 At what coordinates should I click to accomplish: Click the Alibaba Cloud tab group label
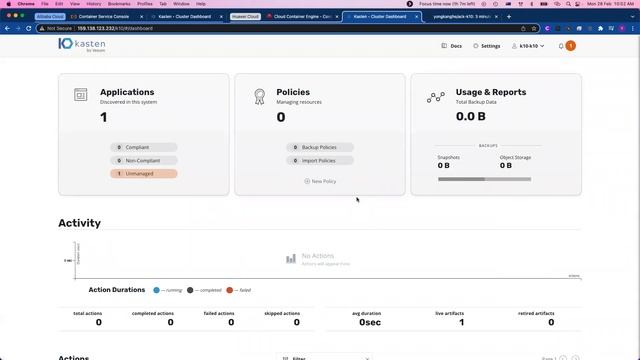point(50,17)
